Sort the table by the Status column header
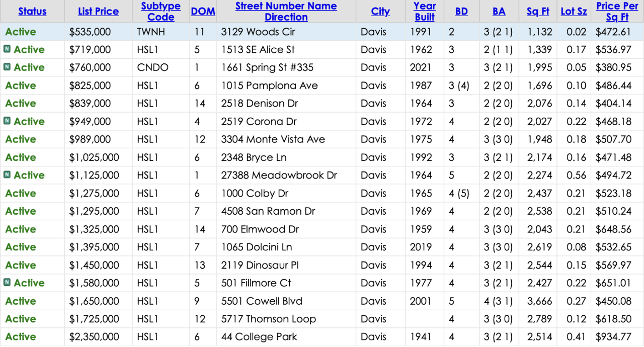This screenshot has width=644, height=347. point(32,11)
